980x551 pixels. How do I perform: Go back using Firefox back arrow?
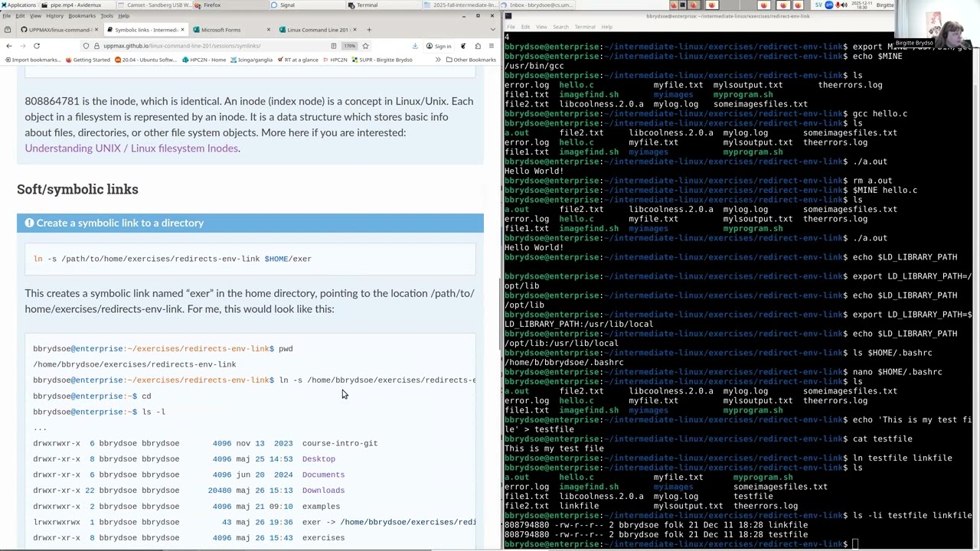click(8, 46)
